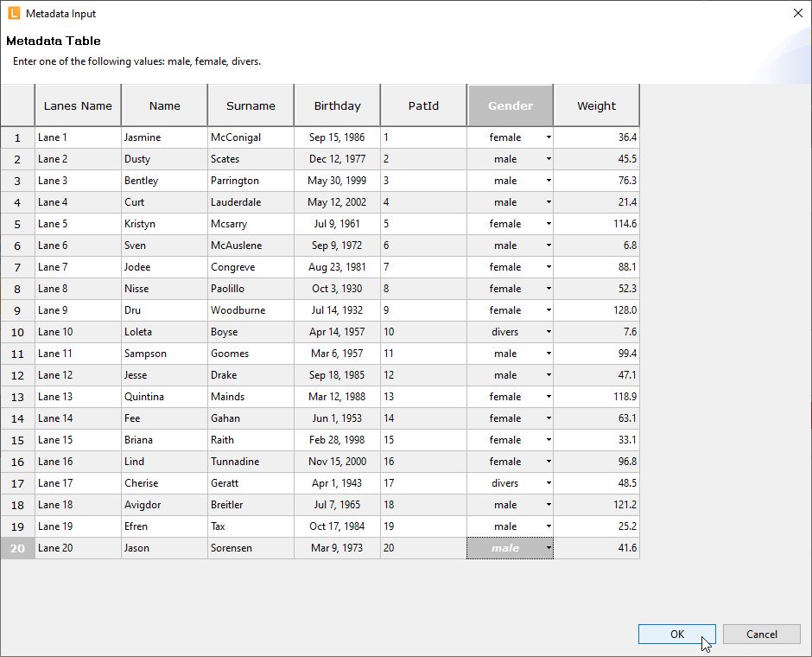Open Gender dropdown for Lane 1
Viewport: 812px width, 657px height.
(548, 137)
